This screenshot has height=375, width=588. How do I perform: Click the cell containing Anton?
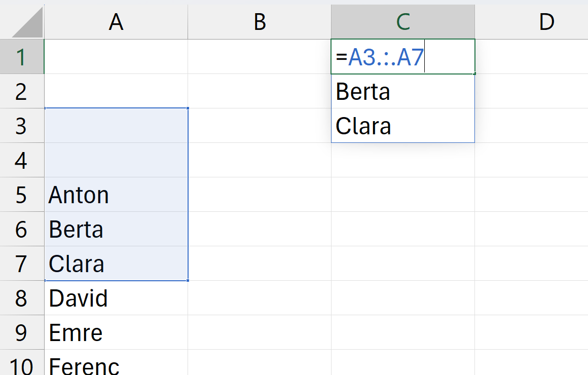116,195
